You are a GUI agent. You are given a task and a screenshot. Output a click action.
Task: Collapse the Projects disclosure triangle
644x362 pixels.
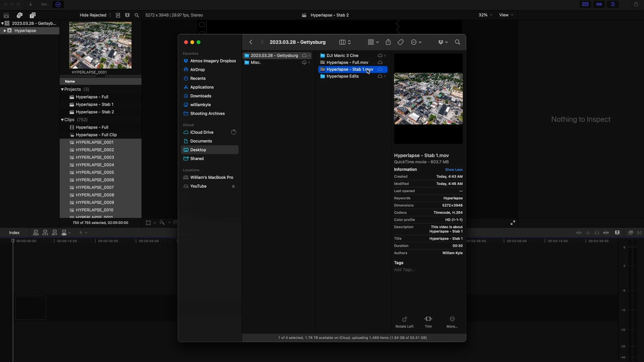click(62, 89)
